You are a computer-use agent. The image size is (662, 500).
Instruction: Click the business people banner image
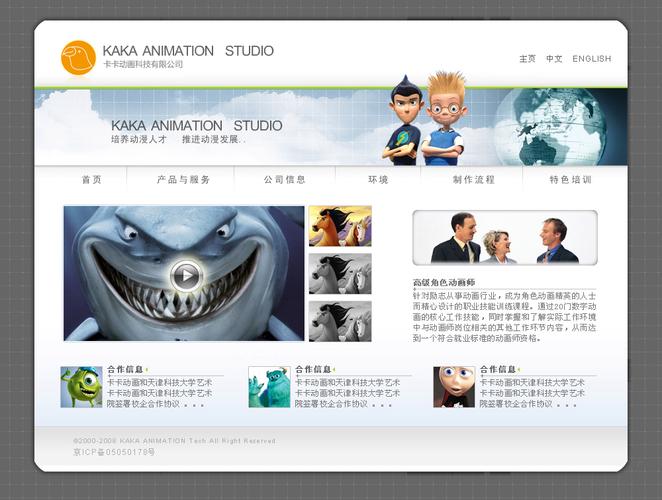(x=505, y=237)
